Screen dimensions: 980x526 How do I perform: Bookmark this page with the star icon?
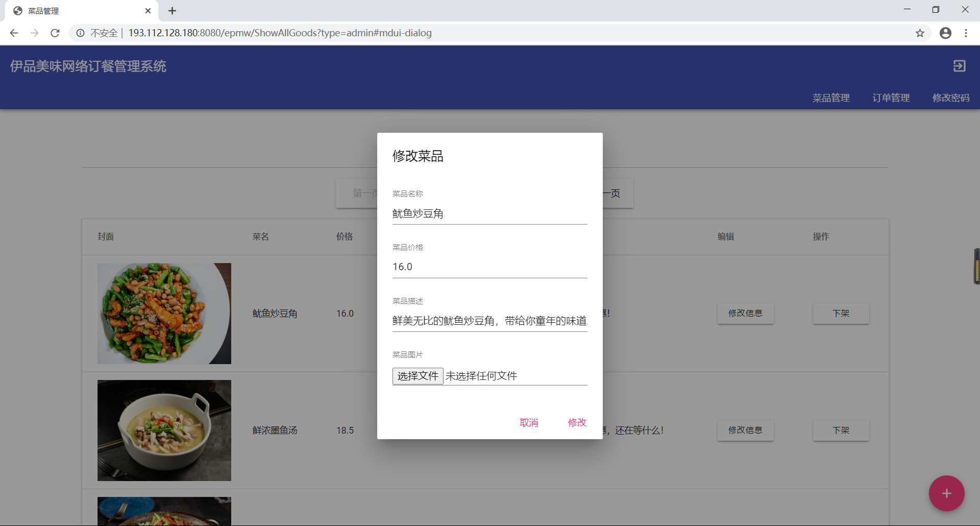pos(920,33)
